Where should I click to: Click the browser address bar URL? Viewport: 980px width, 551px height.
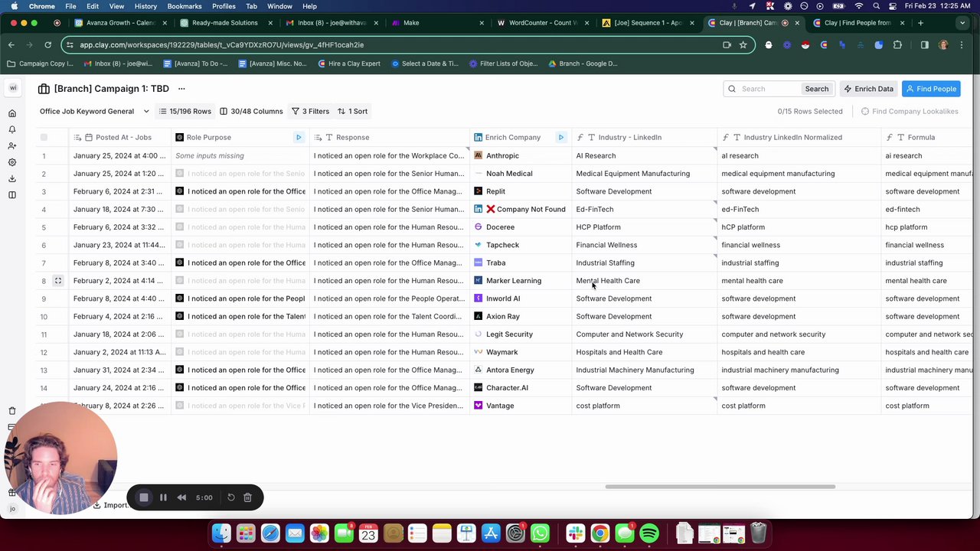222,44
